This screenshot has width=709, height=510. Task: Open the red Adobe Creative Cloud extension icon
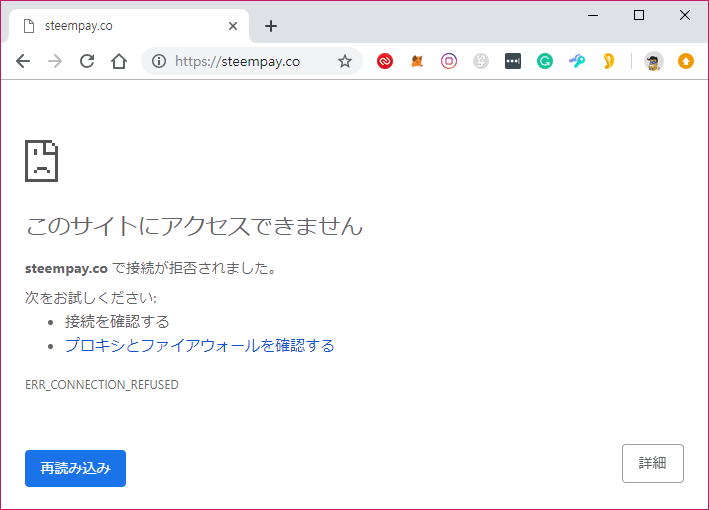[385, 61]
